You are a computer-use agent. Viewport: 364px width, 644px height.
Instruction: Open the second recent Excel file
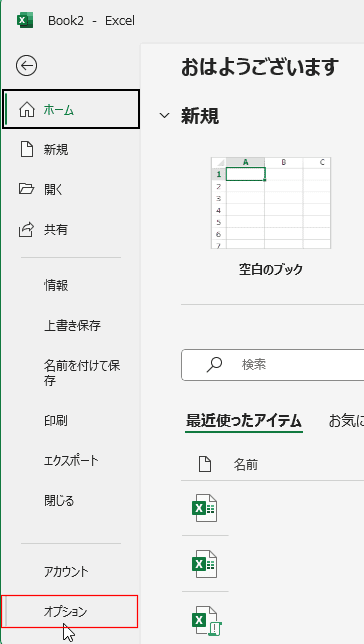[204, 564]
